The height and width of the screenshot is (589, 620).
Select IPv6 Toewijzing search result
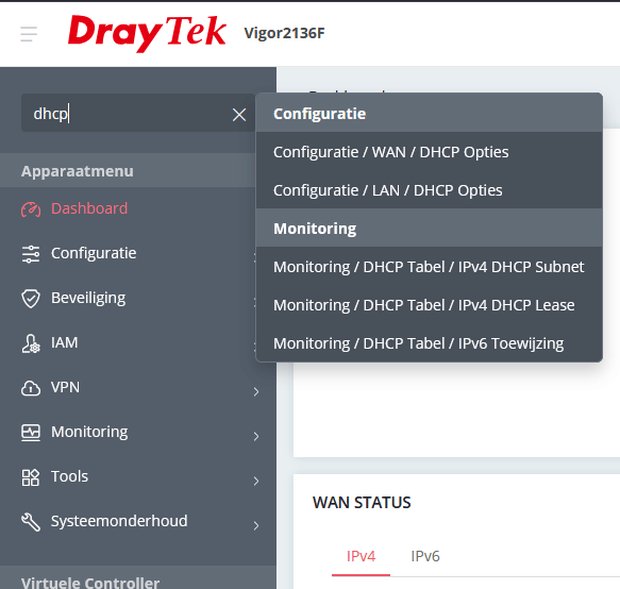(x=429, y=344)
